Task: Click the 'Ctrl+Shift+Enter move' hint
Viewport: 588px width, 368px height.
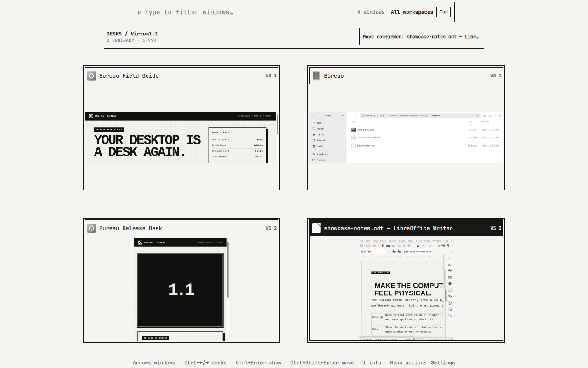Action: pos(322,362)
